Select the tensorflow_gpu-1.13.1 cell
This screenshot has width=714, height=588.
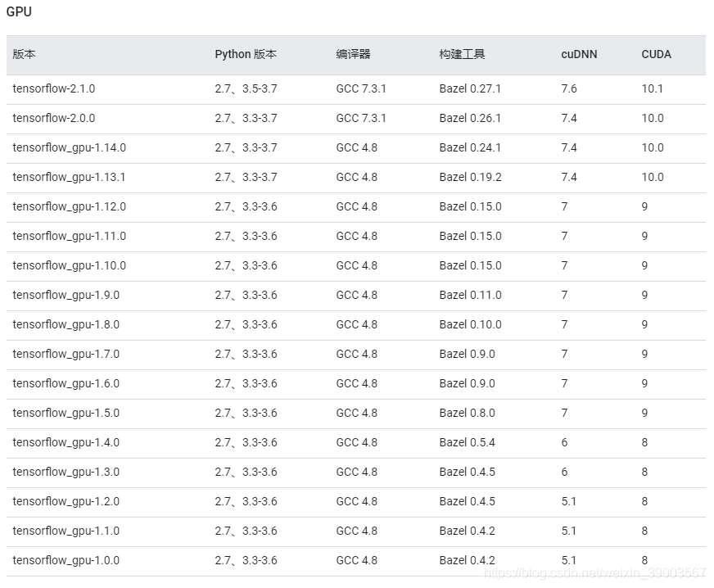point(70,177)
